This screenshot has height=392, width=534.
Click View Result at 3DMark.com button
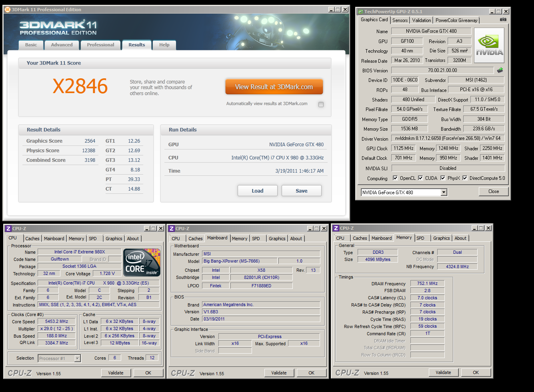(x=274, y=87)
